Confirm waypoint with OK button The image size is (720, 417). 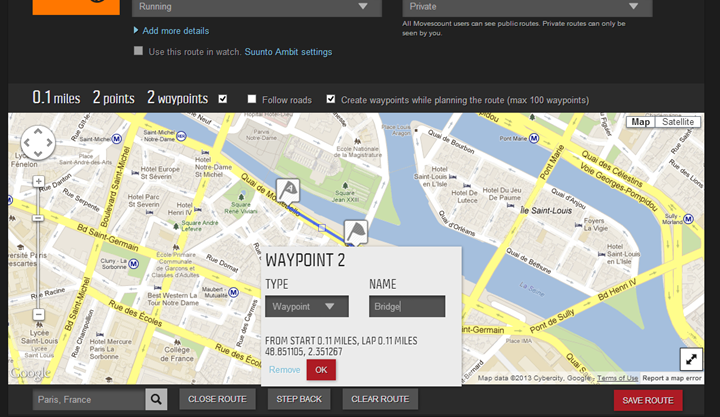tap(321, 370)
